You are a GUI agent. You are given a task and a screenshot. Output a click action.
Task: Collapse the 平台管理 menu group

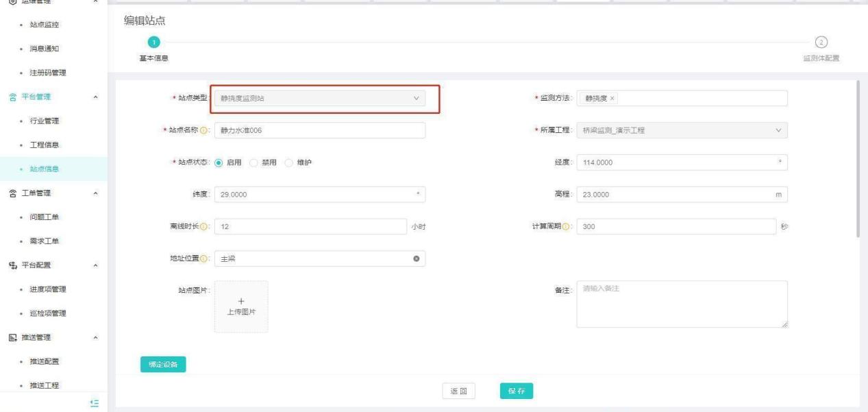tap(95, 97)
